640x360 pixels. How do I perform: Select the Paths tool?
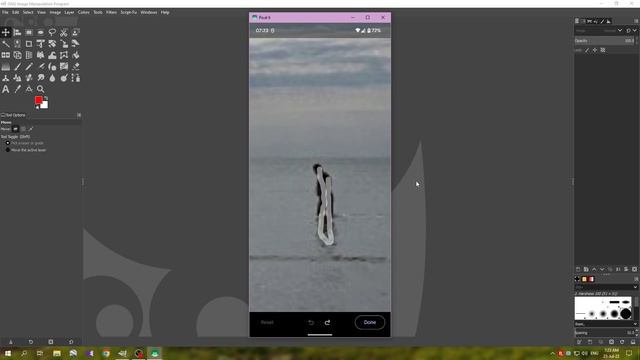pos(76,78)
